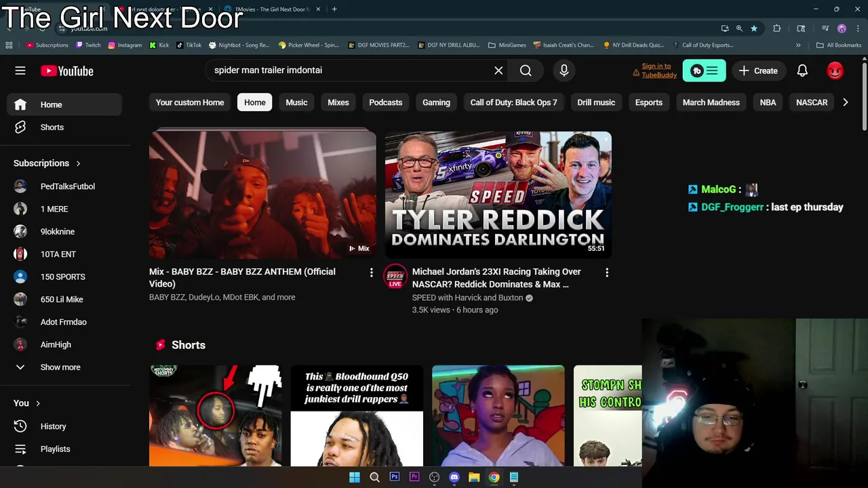Select Your custom Home chip

point(190,102)
